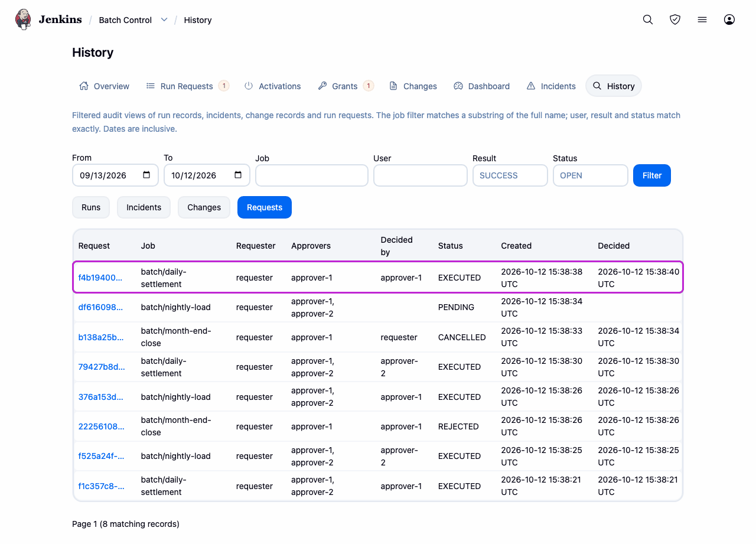Click the Jenkins home breadcrumb text
The height and width of the screenshot is (544, 756).
point(60,19)
